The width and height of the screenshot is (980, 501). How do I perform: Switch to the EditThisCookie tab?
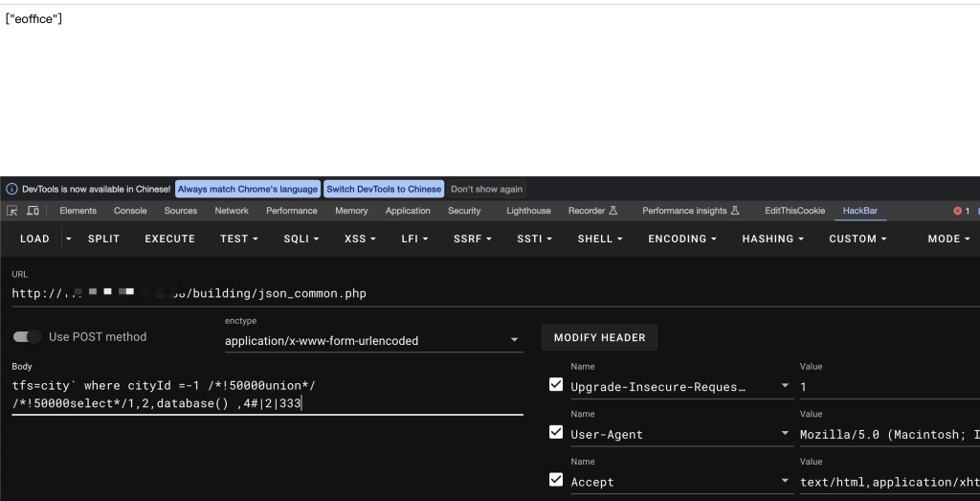(794, 211)
